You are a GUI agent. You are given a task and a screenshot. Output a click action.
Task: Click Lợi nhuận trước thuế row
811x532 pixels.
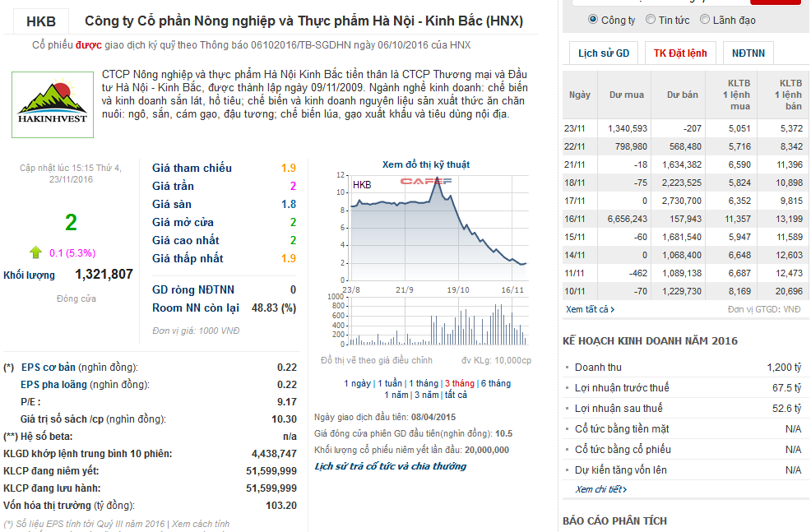tap(686, 387)
